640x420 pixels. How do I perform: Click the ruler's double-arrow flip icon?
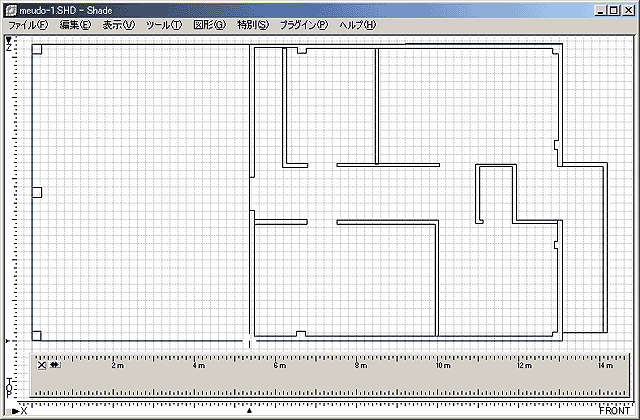coord(55,365)
